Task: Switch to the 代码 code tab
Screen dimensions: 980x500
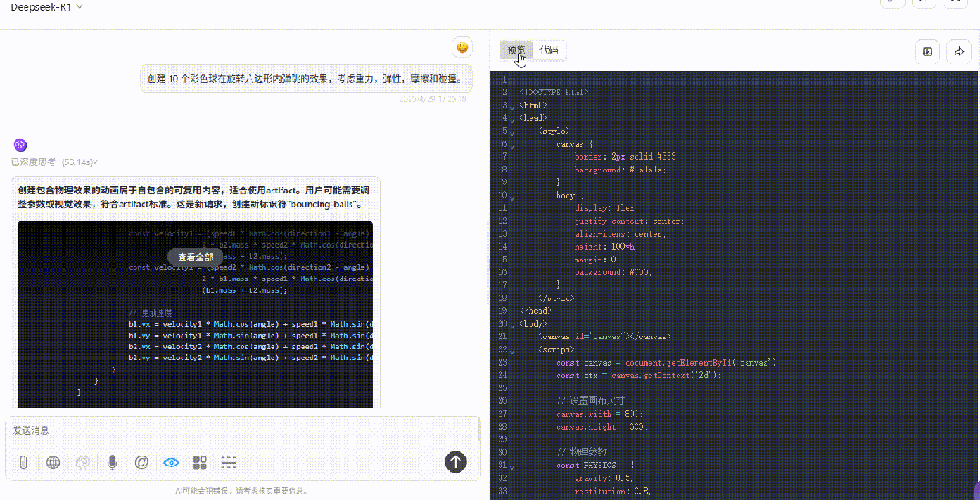Action: coord(549,51)
